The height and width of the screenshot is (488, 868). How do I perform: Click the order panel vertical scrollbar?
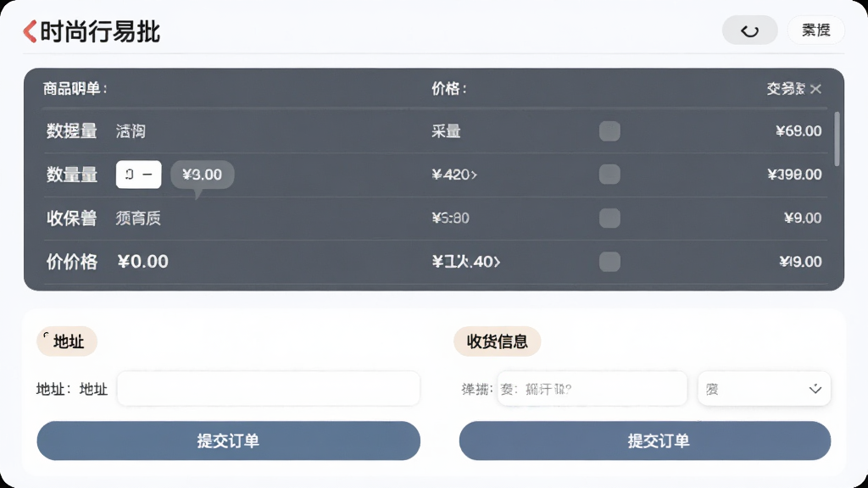(x=837, y=138)
